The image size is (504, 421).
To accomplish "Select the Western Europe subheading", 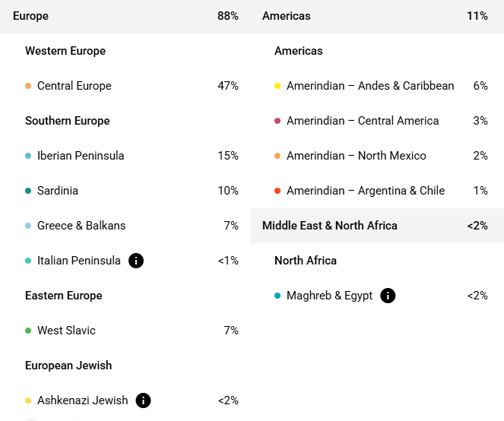I will [x=65, y=51].
